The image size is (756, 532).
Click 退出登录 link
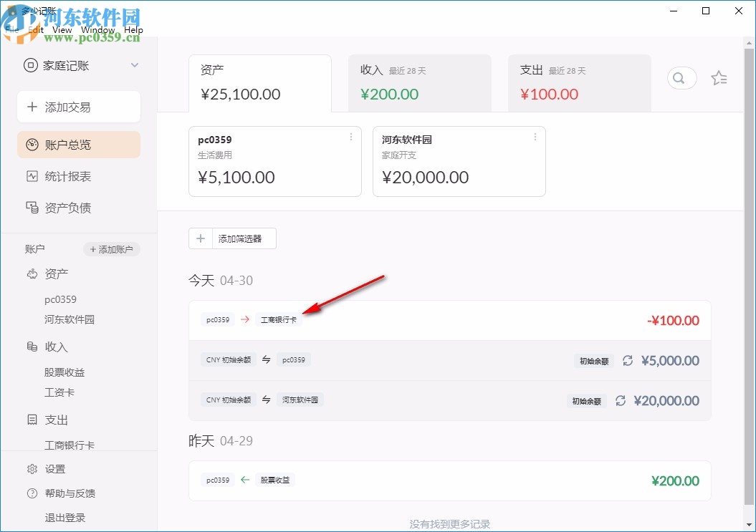pyautogui.click(x=65, y=518)
